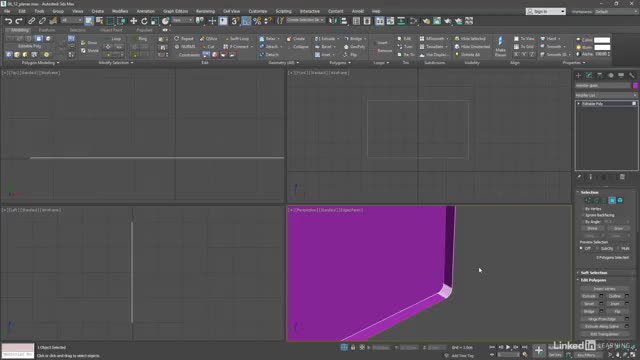Click the Extrude Along Spline button
The image size is (640, 360).
[x=603, y=327]
